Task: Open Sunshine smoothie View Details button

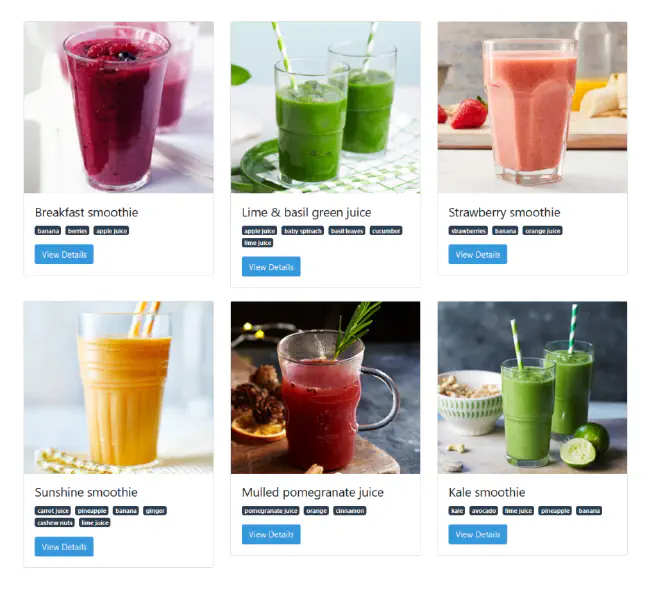Action: (64, 546)
